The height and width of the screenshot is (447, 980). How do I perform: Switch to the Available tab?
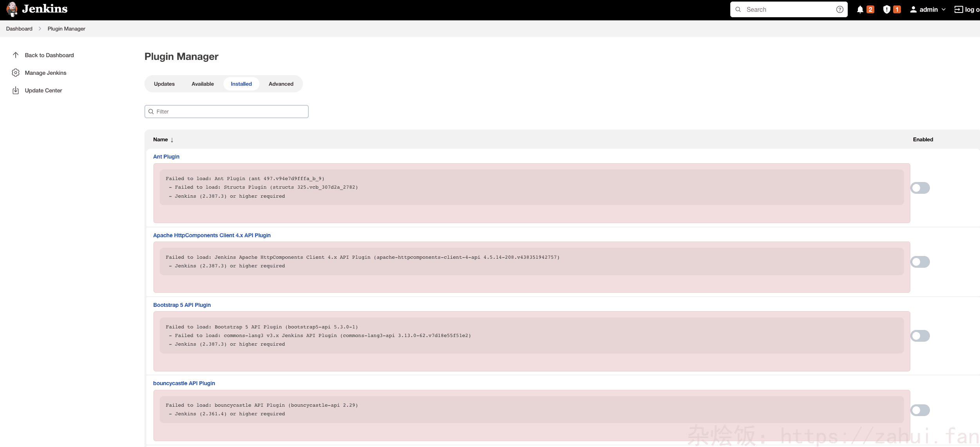[x=202, y=84]
